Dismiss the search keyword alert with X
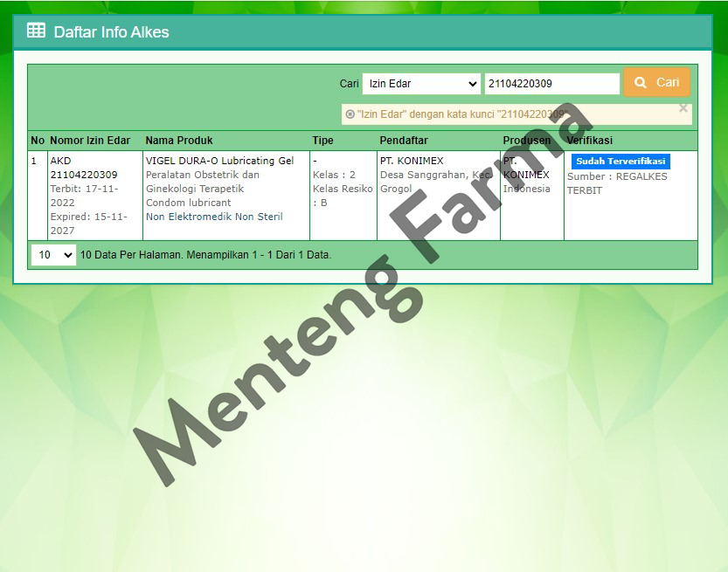The width and height of the screenshot is (728, 572). pos(683,108)
